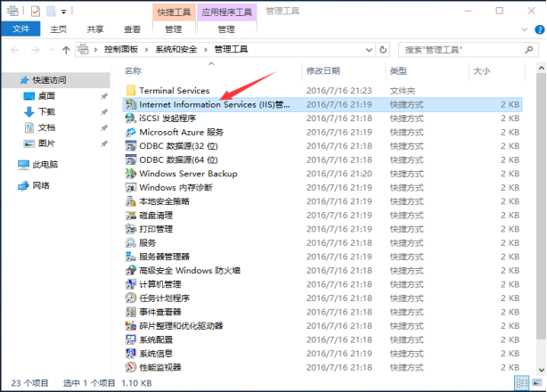The height and width of the screenshot is (392, 547).
Task: Select the 计算机管理 icon
Action: pos(131,284)
